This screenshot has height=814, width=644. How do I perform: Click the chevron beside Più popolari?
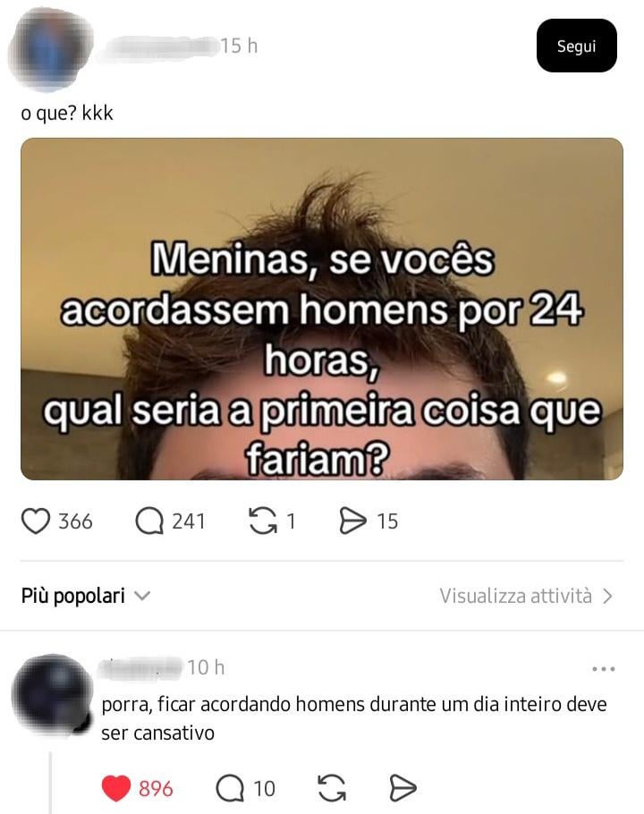coord(142,596)
